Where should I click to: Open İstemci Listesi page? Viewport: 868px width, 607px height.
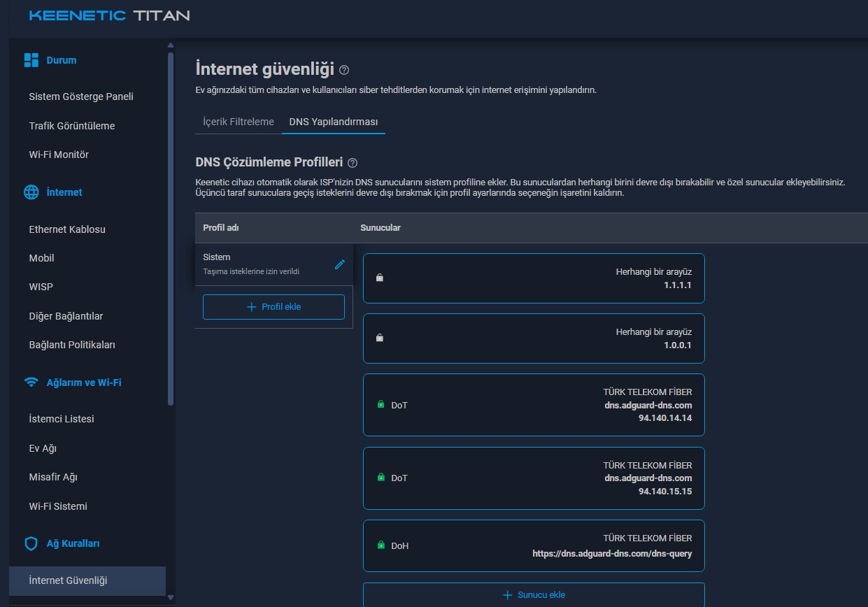(62, 419)
